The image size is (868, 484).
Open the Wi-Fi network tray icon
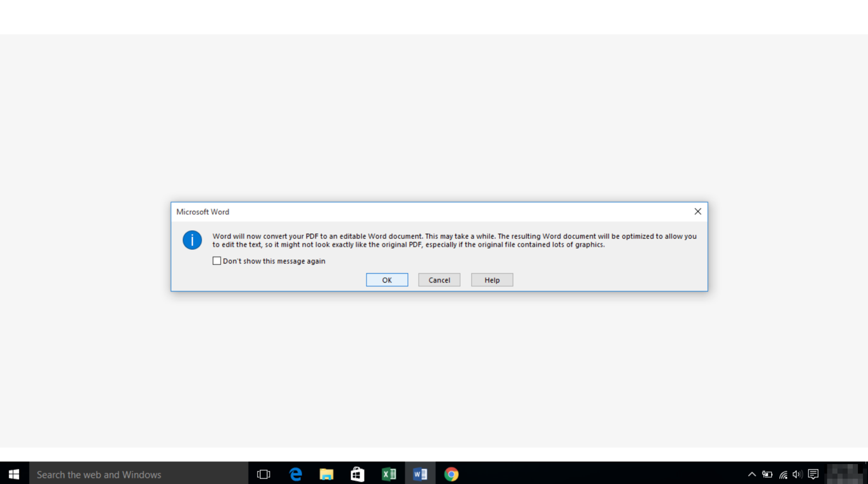coord(783,474)
